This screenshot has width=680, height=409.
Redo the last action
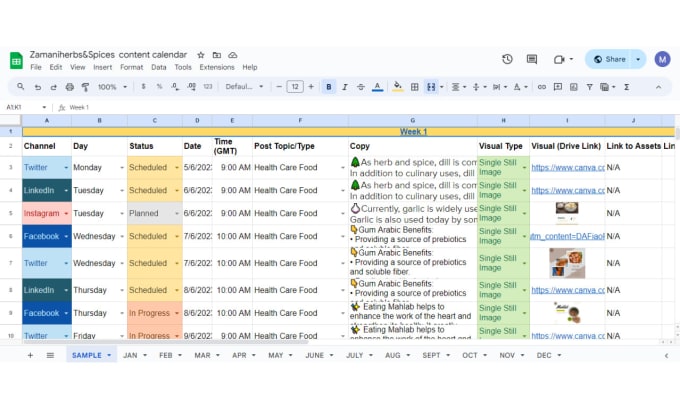point(53,87)
